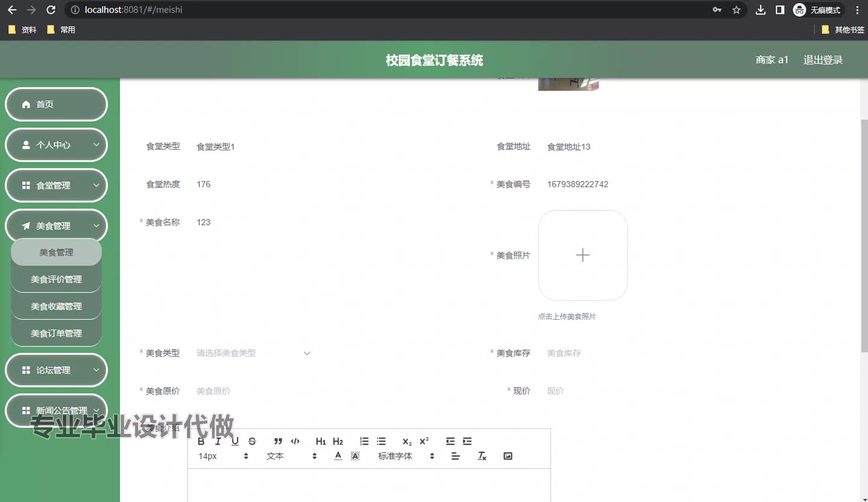Open 美食收藏管理 submenu item
Screen dimensions: 868x502
click(56, 307)
